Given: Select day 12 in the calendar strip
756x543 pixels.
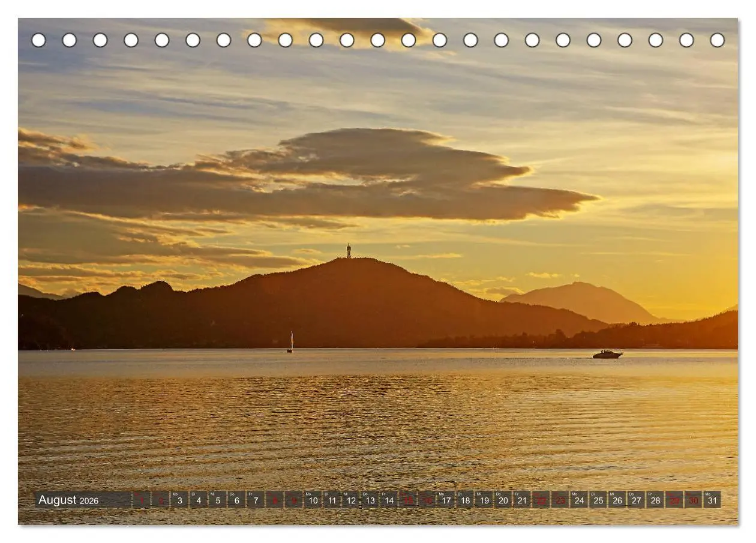Looking at the screenshot, I should [351, 500].
